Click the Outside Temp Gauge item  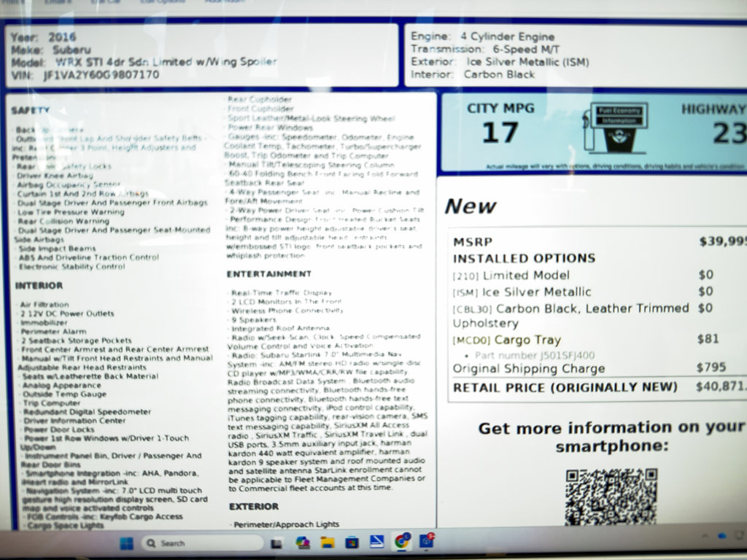[x=65, y=394]
